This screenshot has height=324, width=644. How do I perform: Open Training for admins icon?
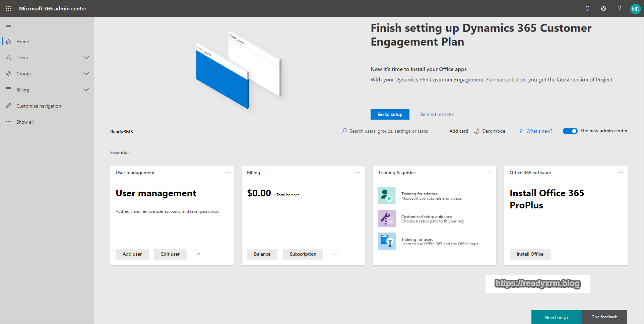tap(387, 196)
